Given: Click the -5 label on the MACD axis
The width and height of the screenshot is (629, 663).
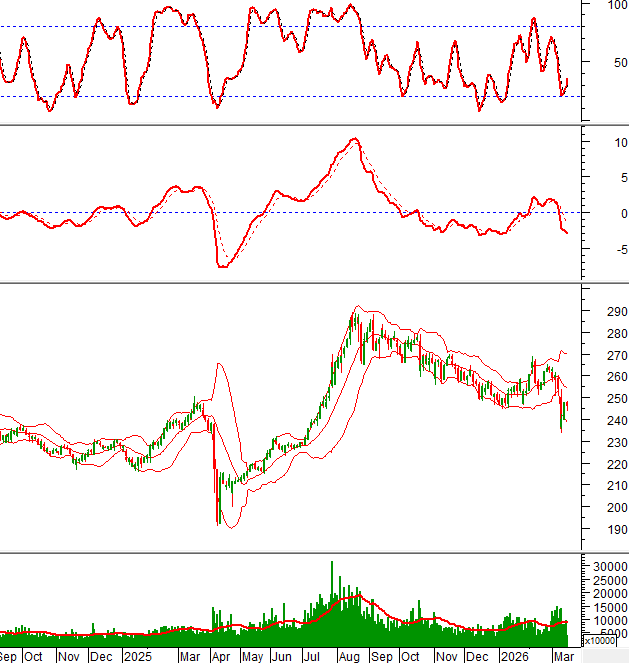Looking at the screenshot, I should (592, 250).
